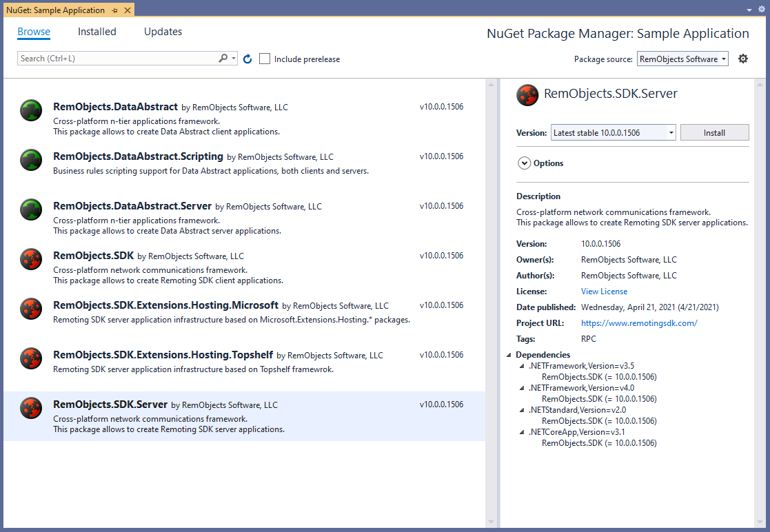
Task: Click the RemObjects.SDK.Server icon in package list
Action: pos(31,408)
